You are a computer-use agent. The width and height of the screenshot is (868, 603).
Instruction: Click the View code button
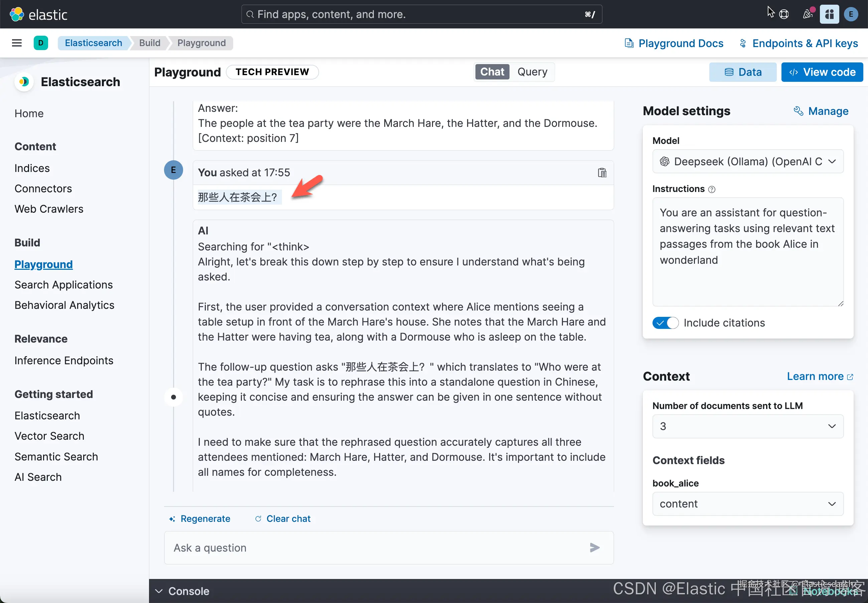pos(822,72)
